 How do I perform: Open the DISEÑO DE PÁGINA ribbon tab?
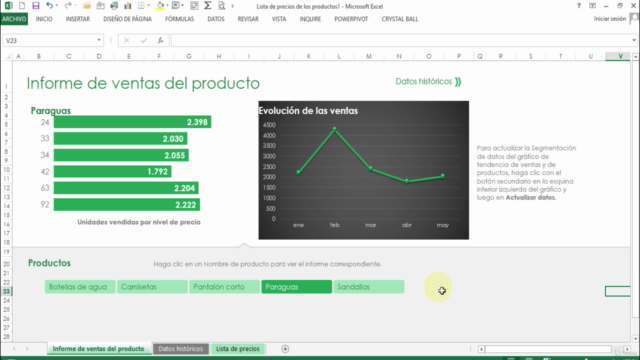(x=127, y=19)
